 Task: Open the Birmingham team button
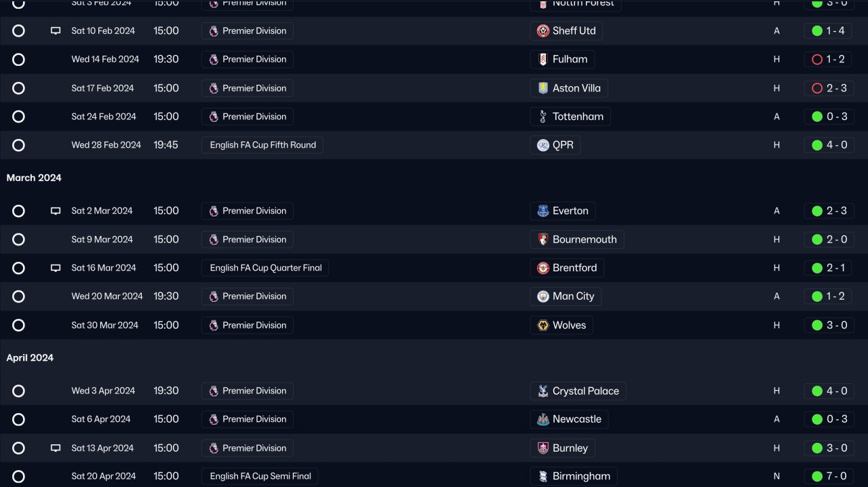pyautogui.click(x=574, y=476)
